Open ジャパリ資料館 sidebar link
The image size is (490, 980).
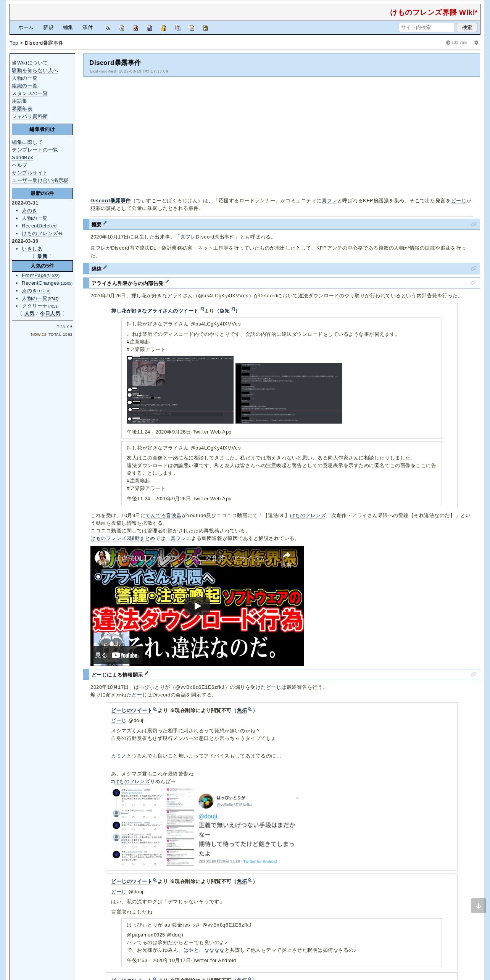[30, 116]
